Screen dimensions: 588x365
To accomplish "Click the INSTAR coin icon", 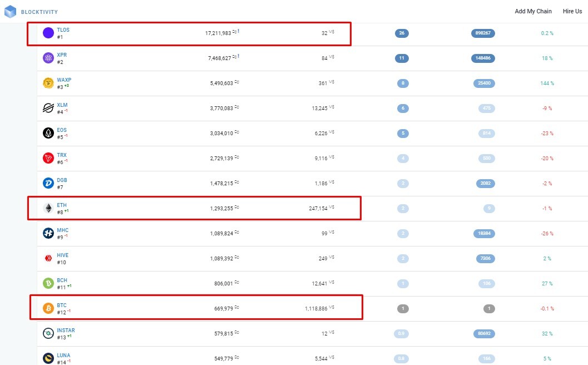I will 48,333.
